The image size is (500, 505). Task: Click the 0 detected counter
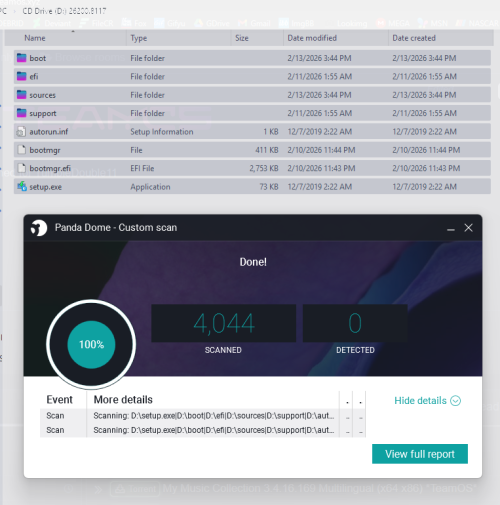355,323
